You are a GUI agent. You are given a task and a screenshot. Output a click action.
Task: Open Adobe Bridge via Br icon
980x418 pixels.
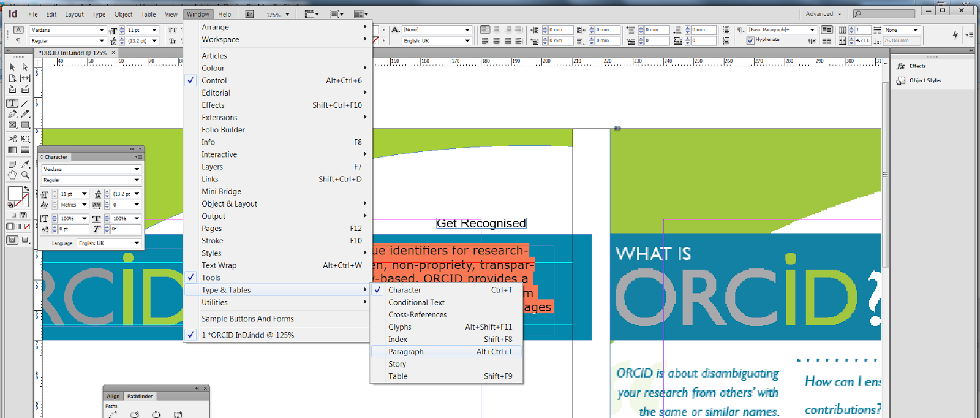[249, 14]
